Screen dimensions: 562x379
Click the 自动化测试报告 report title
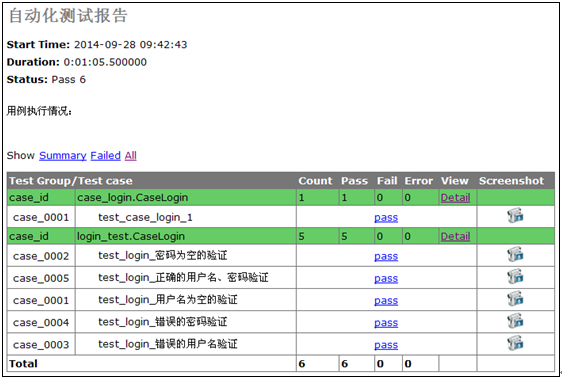pyautogui.click(x=68, y=16)
